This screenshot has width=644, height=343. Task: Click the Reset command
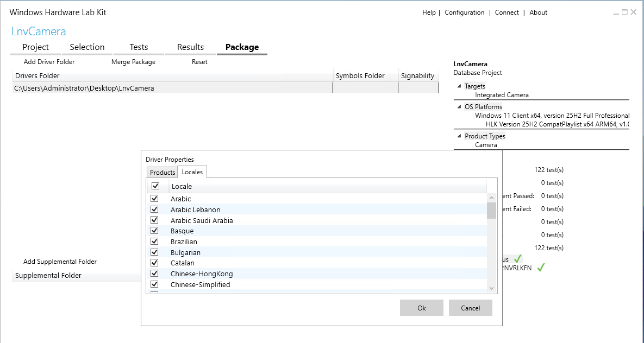pyautogui.click(x=199, y=62)
